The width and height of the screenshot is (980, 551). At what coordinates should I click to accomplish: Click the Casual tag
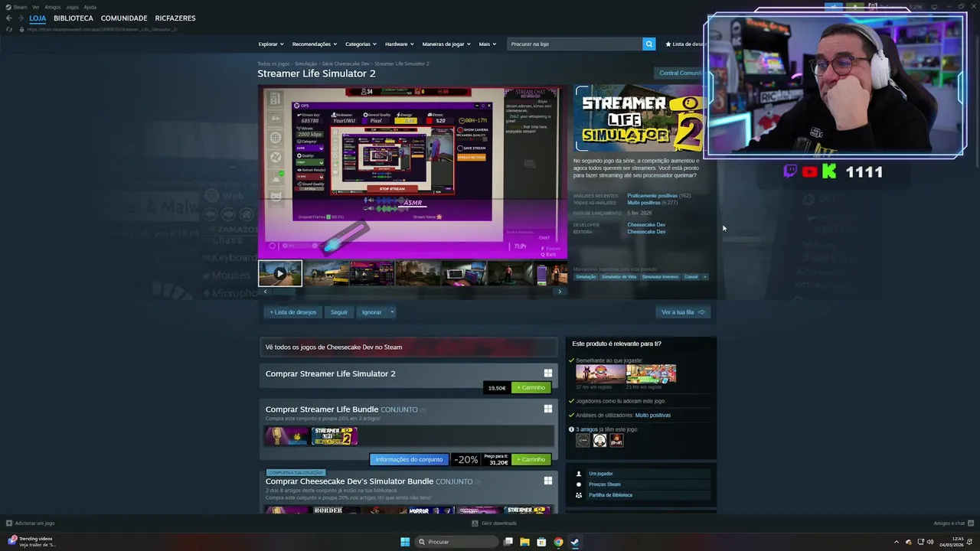click(x=691, y=276)
